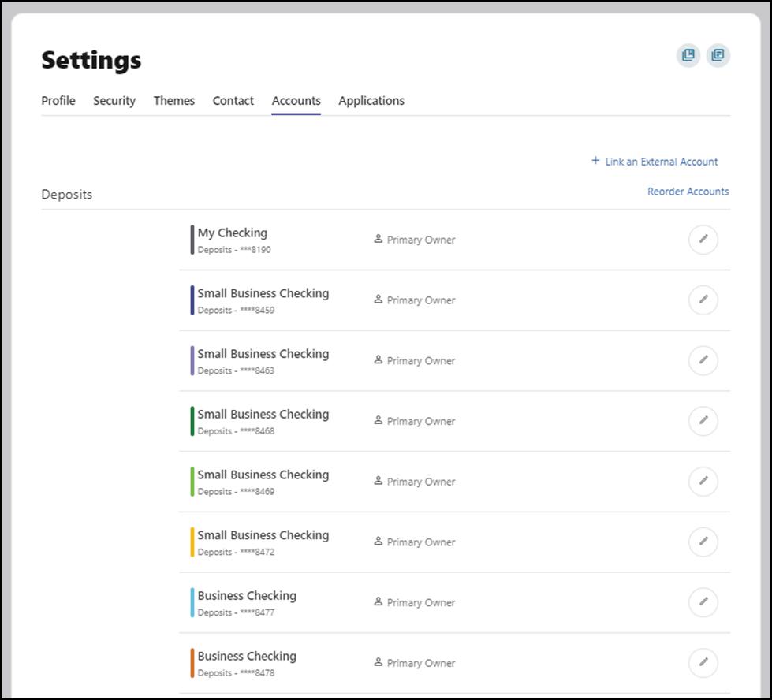Select the Contact tab

(x=233, y=101)
